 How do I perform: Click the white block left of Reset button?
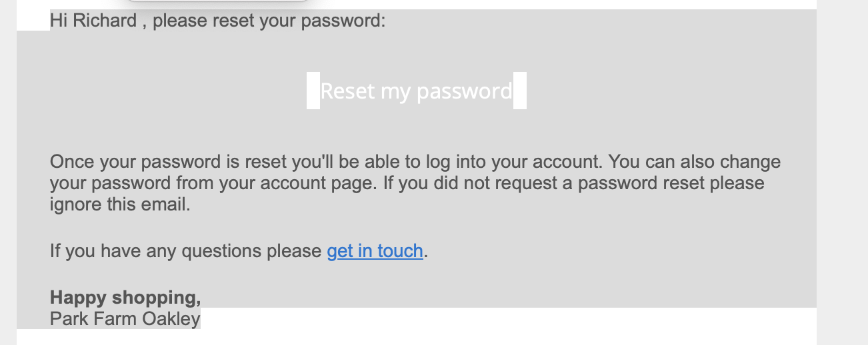313,91
